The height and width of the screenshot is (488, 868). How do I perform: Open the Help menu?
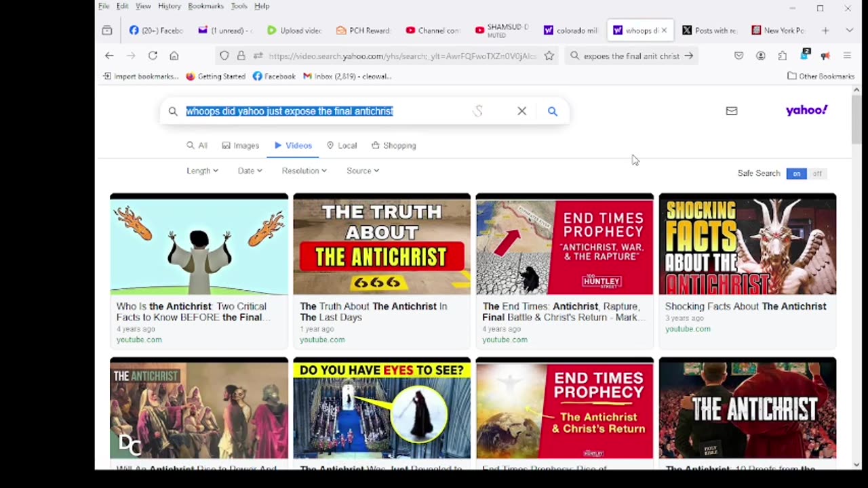click(x=262, y=6)
